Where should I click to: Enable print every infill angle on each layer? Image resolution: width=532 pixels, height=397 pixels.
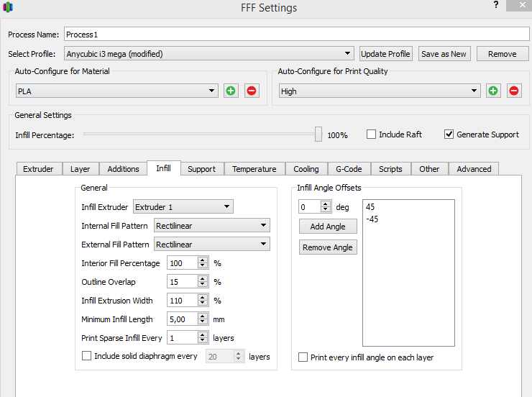(x=303, y=357)
